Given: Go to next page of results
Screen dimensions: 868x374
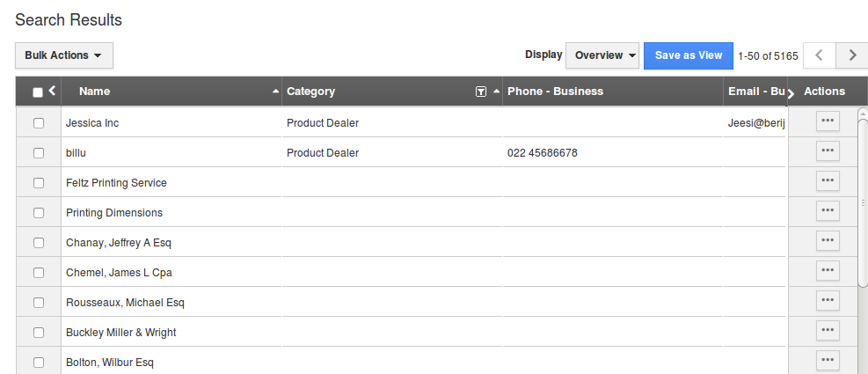Looking at the screenshot, I should click(852, 55).
